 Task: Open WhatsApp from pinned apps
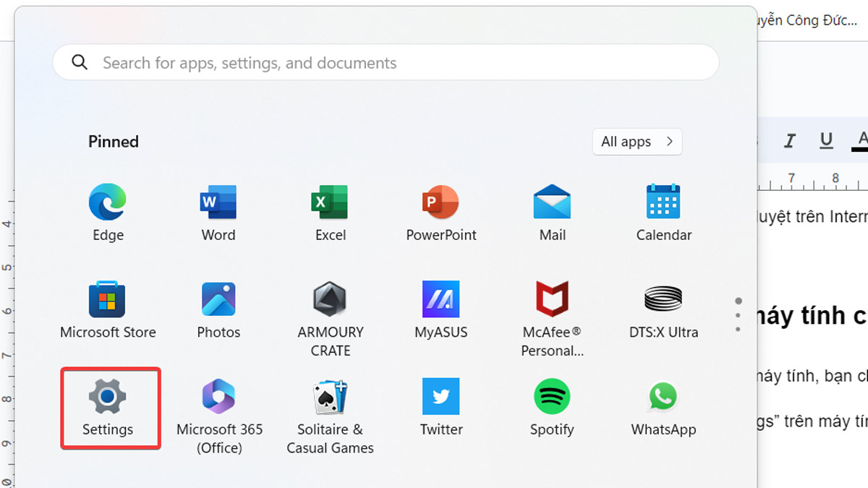click(x=663, y=398)
